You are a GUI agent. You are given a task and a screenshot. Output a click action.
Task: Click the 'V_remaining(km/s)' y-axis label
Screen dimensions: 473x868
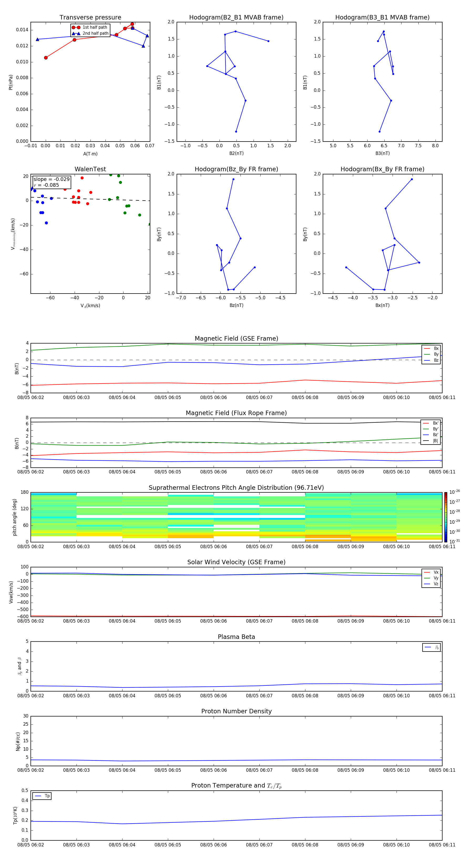click(x=13, y=234)
